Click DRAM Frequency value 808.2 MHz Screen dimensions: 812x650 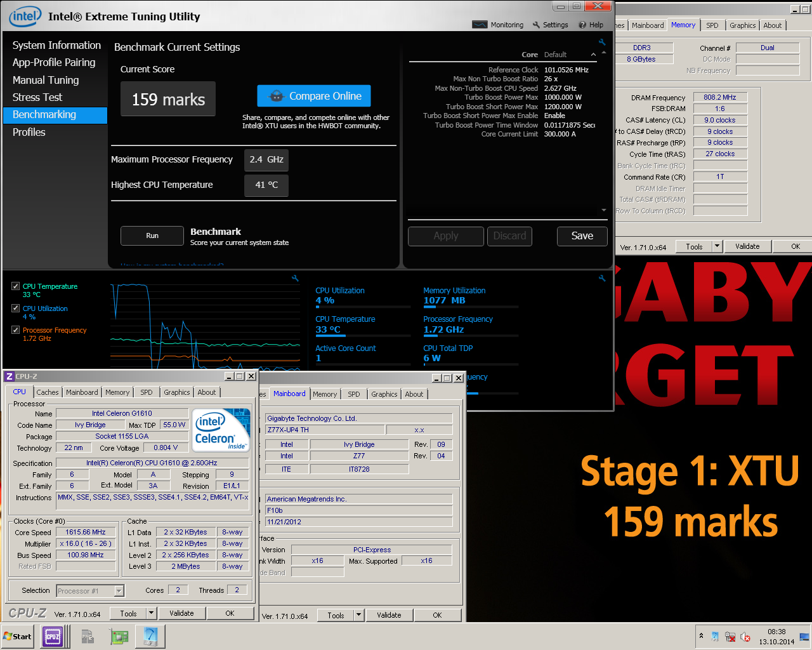click(x=720, y=97)
